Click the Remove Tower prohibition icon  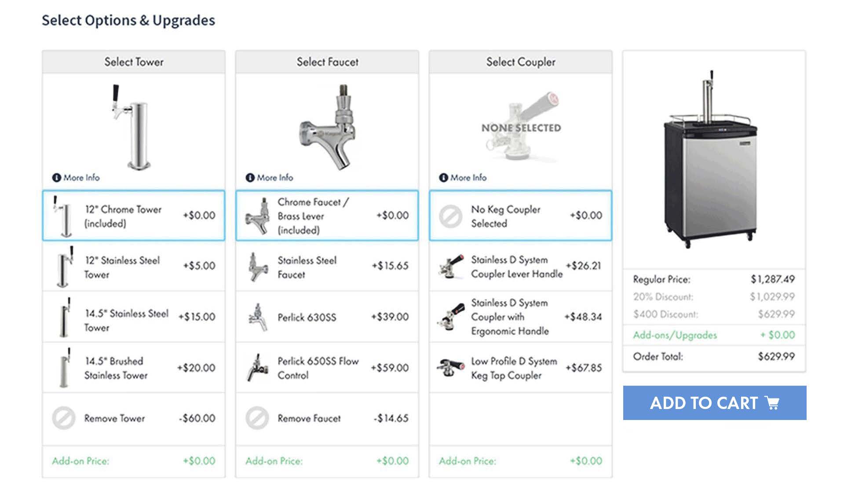point(64,418)
